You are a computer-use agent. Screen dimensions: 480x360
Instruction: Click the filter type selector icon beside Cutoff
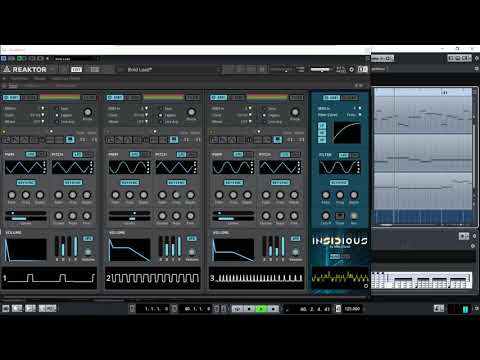pos(340,216)
